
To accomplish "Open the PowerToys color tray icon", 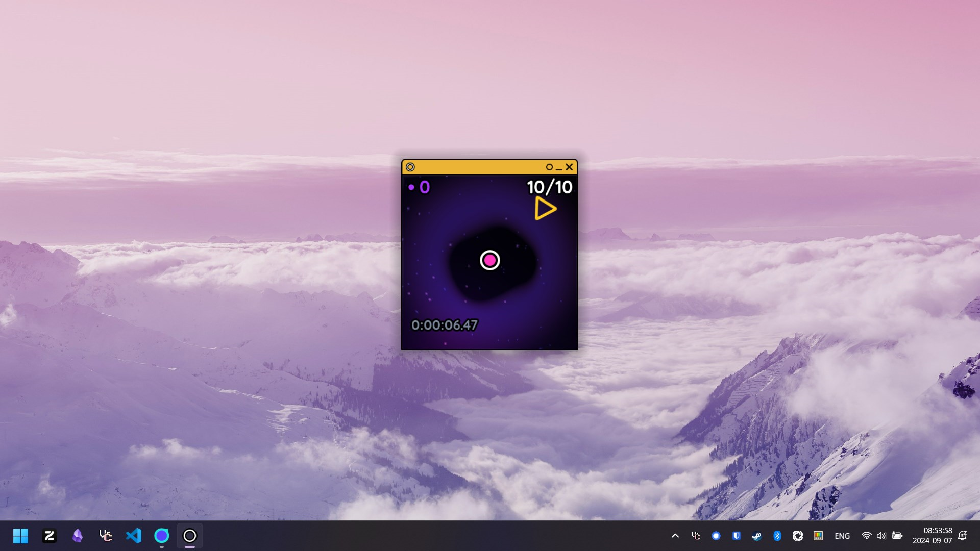I will pos(818,536).
